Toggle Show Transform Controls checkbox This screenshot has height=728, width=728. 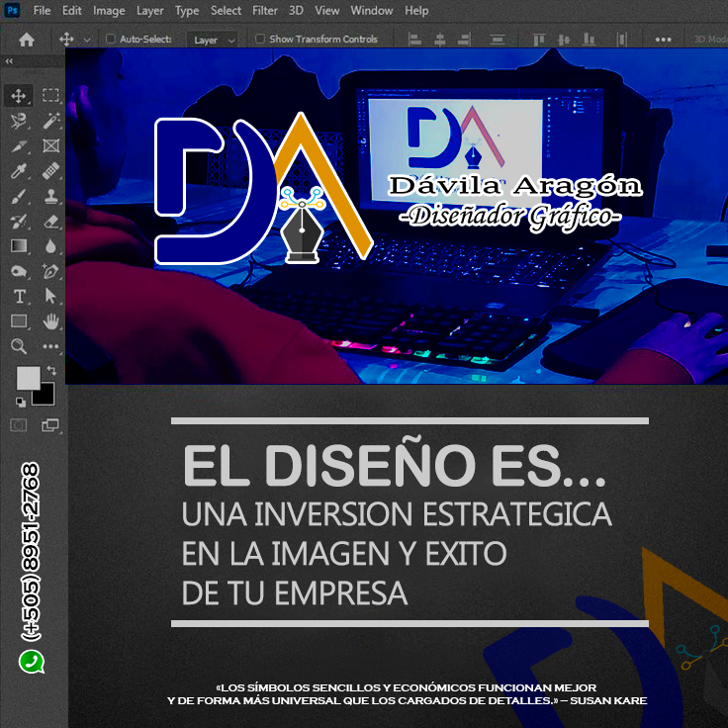coord(260,39)
